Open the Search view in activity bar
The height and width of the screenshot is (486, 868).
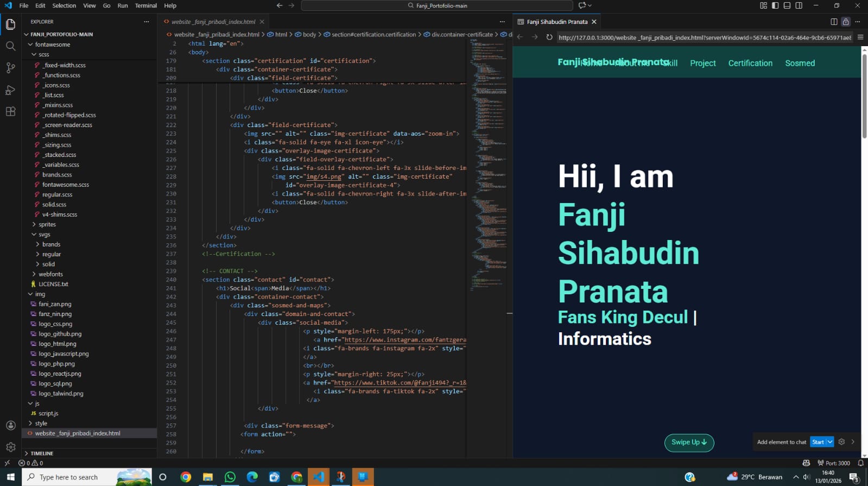click(x=10, y=46)
